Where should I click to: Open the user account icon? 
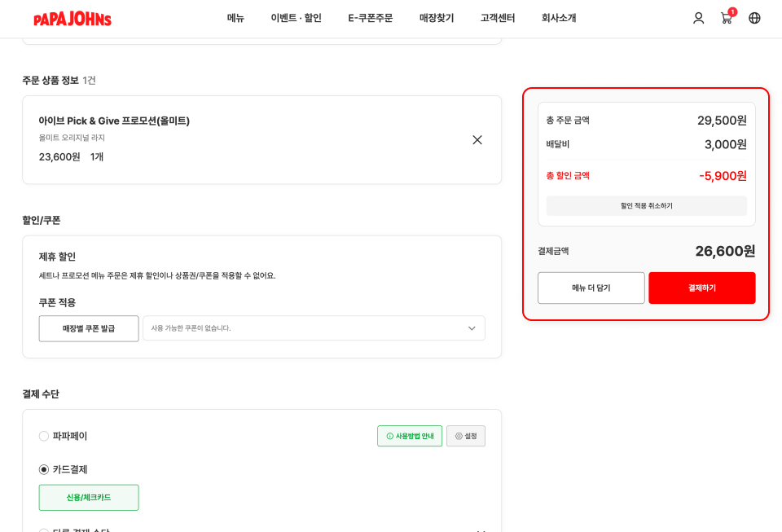(x=698, y=18)
